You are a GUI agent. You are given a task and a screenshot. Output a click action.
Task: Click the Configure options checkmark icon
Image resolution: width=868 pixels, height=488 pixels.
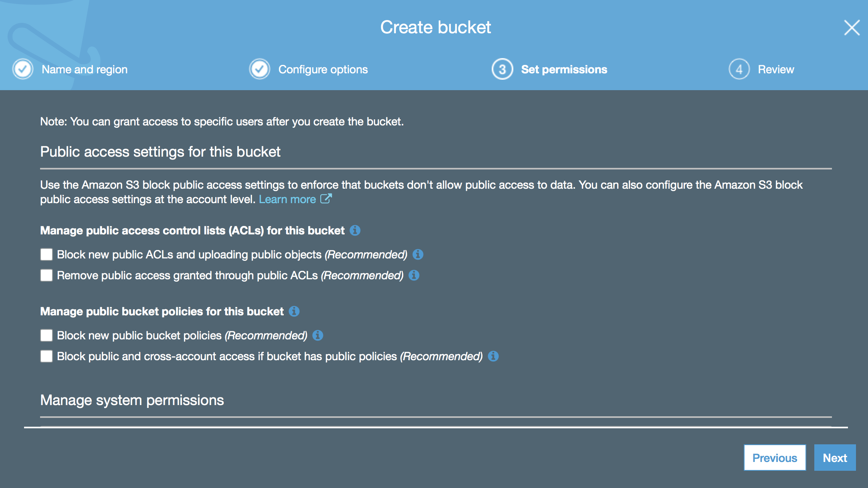260,69
